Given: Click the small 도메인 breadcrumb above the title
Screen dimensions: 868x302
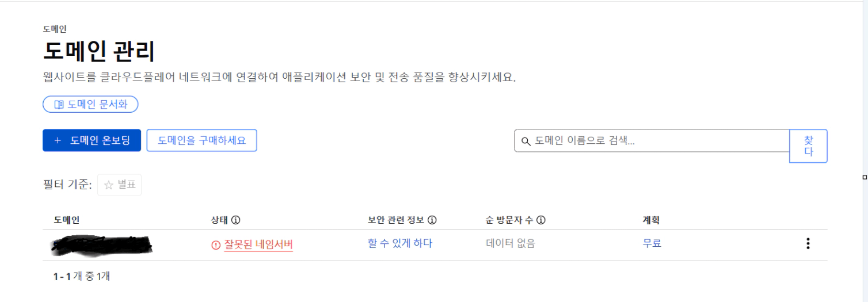Looking at the screenshot, I should click(55, 29).
